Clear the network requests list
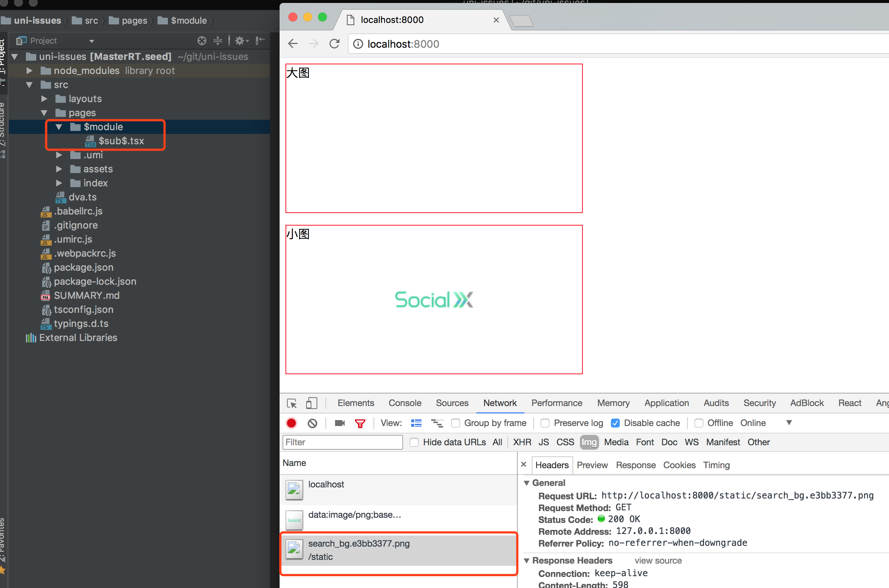The width and height of the screenshot is (889, 588). click(x=312, y=423)
